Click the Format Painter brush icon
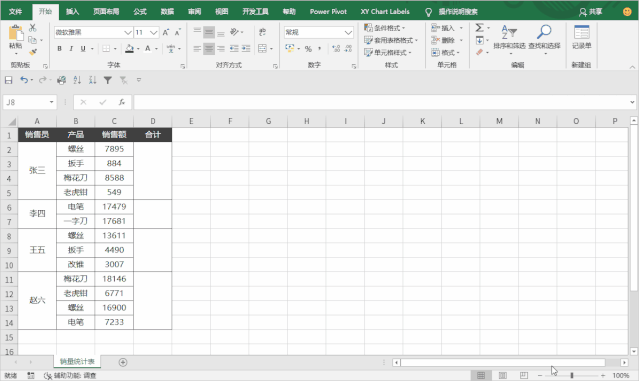639x381 pixels. click(x=33, y=52)
